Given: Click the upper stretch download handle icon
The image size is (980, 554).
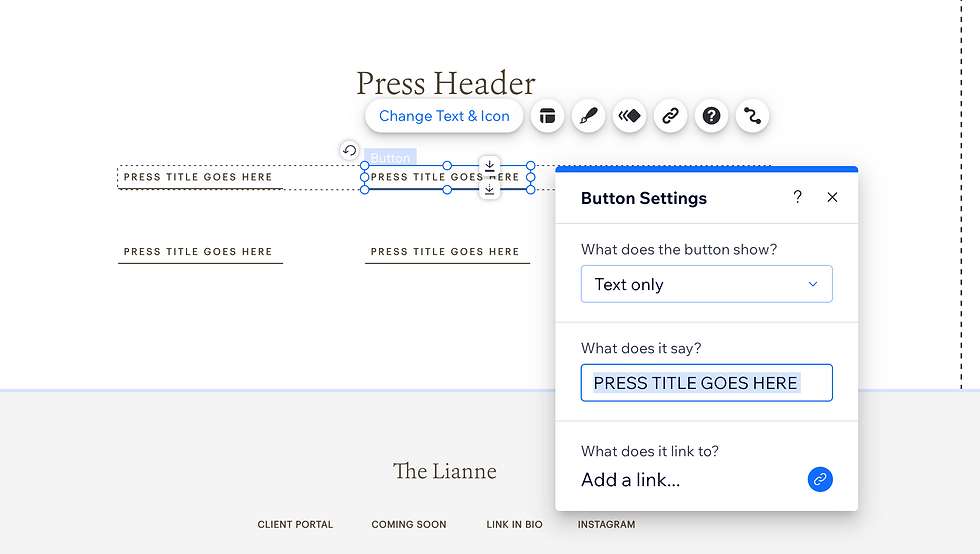Looking at the screenshot, I should 489,166.
